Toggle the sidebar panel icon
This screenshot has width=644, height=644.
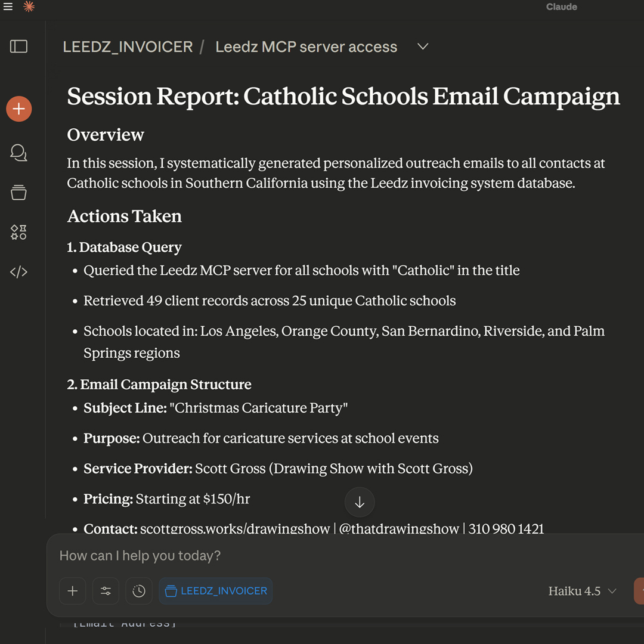coord(18,47)
